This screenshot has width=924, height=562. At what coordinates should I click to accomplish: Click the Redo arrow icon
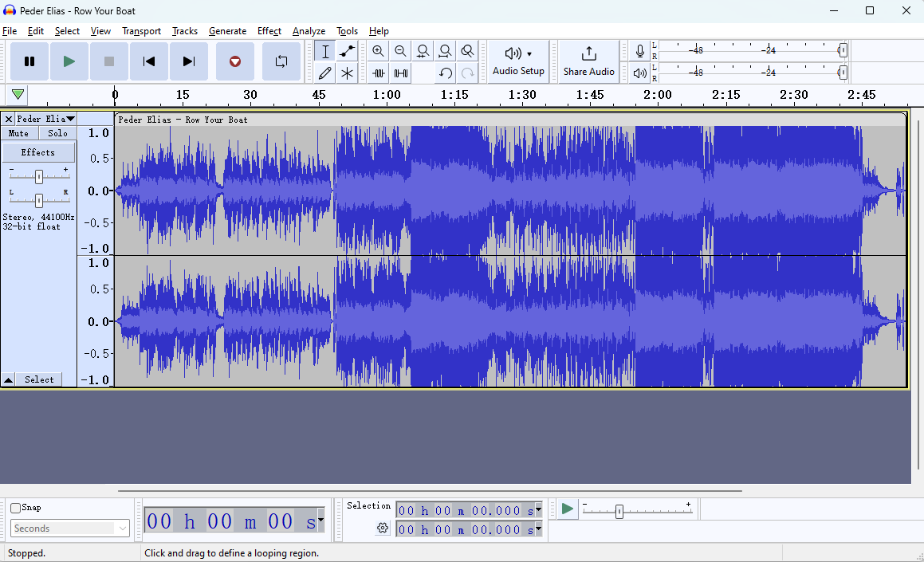pos(467,73)
